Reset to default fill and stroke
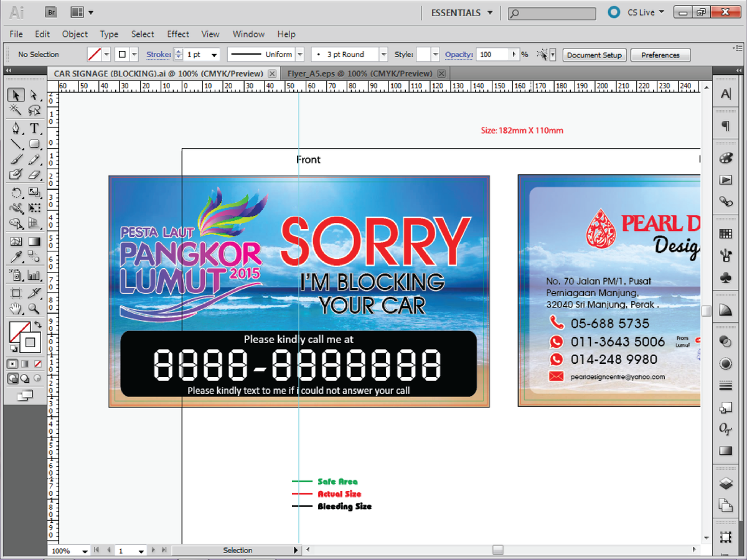Image resolution: width=747 pixels, height=560 pixels. [x=13, y=348]
